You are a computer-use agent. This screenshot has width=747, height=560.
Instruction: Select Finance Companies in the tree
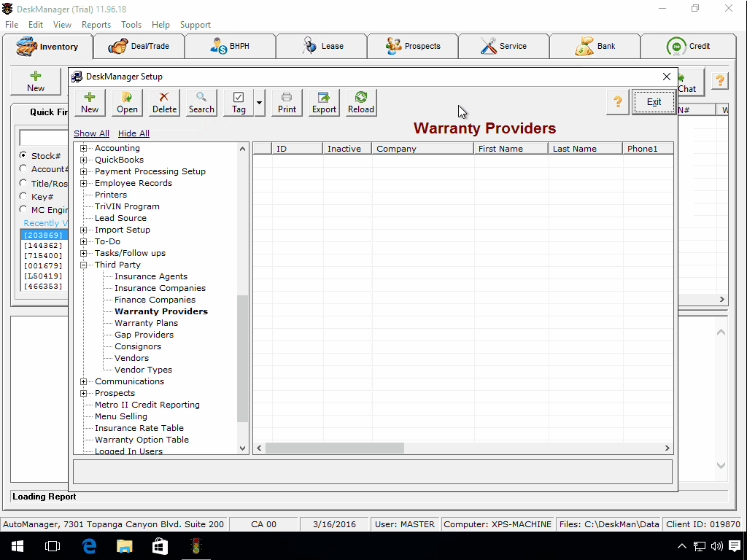pos(155,300)
